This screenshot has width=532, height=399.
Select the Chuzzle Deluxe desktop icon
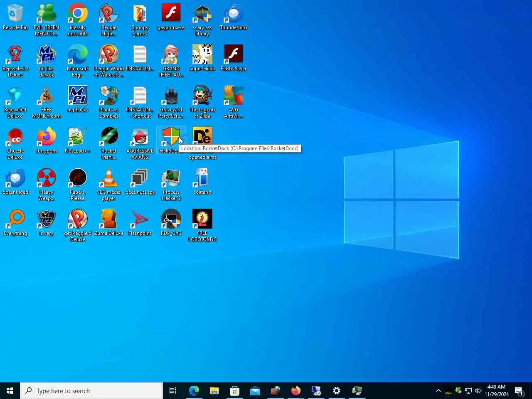[x=15, y=143]
